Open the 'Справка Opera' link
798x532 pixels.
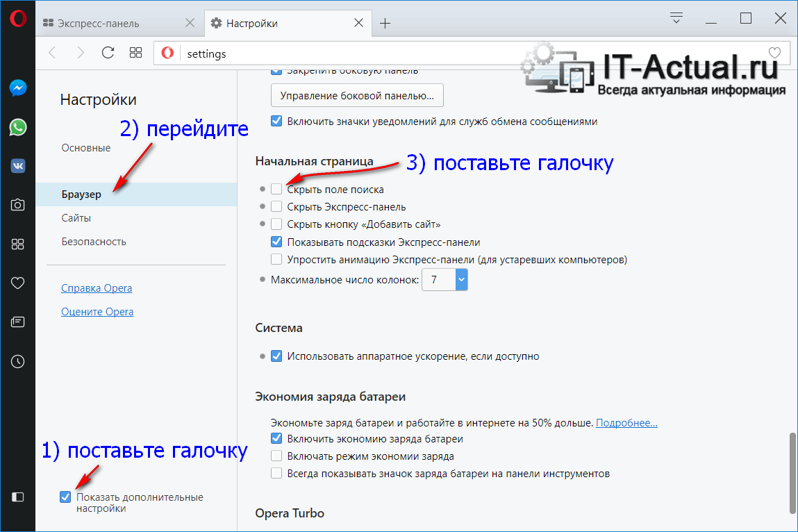[x=97, y=288]
